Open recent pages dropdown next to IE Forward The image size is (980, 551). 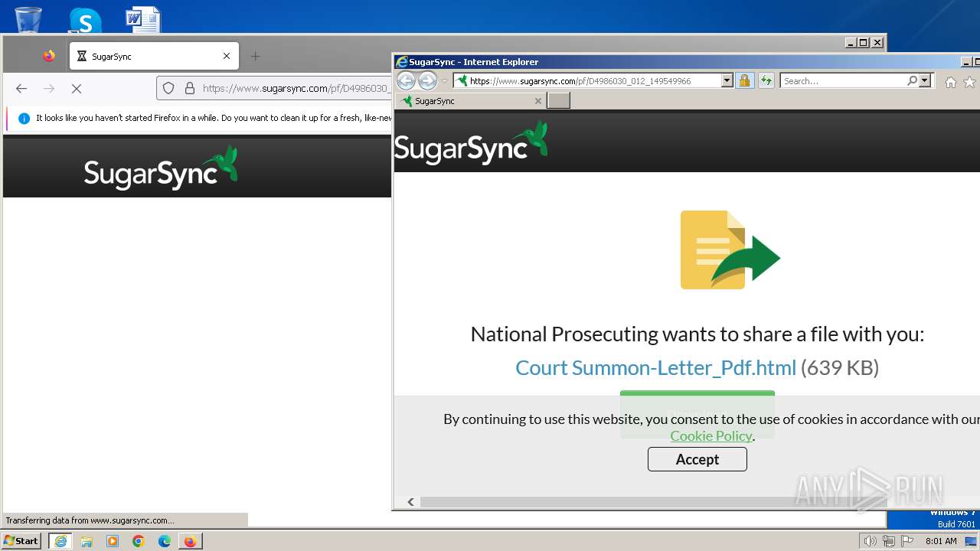[444, 81]
